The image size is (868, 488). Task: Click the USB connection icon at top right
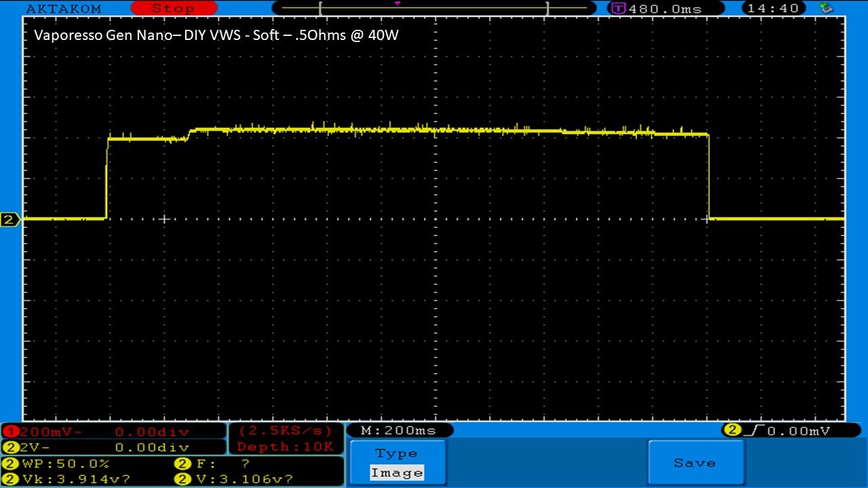(x=826, y=8)
